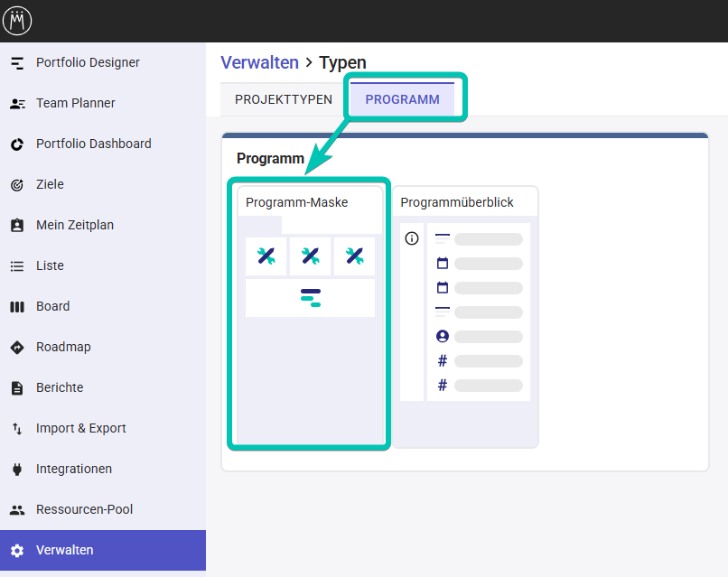Viewport: 728px width, 577px height.
Task: Open Portfolio Designer from sidebar icon
Action: click(17, 63)
